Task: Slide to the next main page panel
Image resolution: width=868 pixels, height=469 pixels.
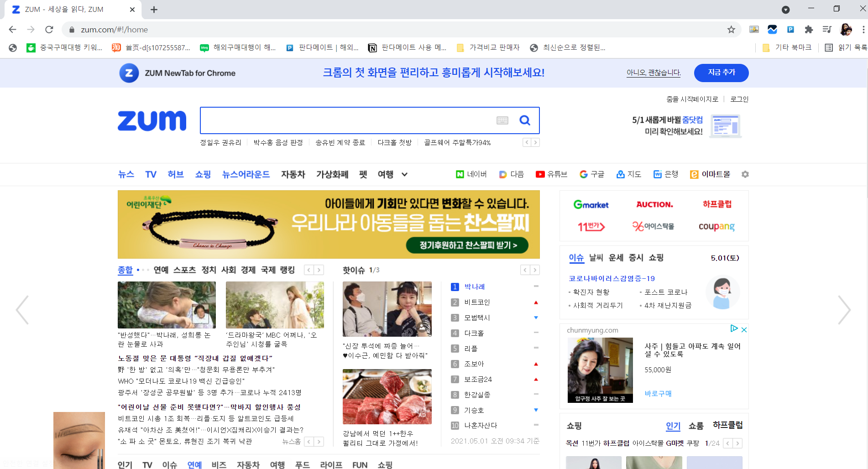Action: coord(844,310)
